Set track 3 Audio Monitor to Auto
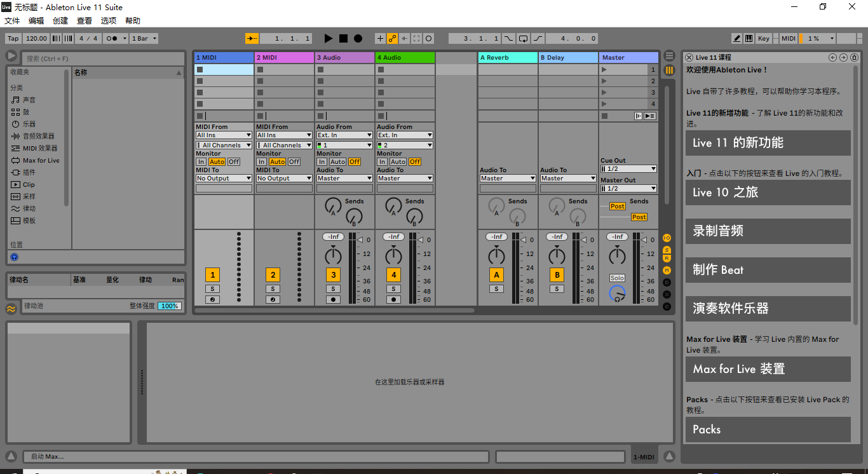The height and width of the screenshot is (474, 868). click(337, 162)
